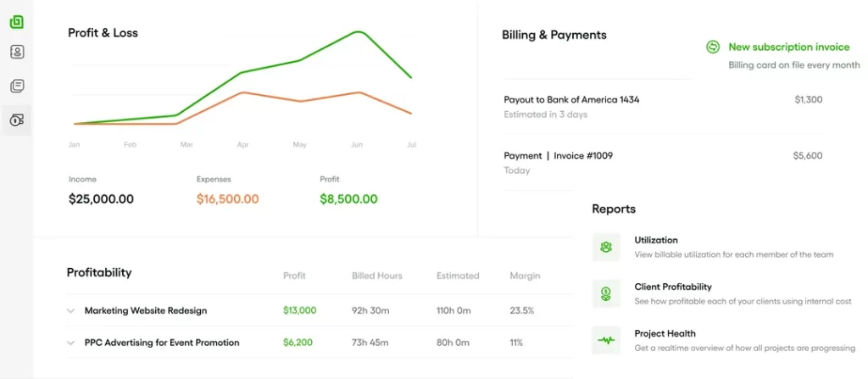Screen dimensions: 868x379
Task: Open the New subscription invoice link
Action: pyautogui.click(x=788, y=47)
